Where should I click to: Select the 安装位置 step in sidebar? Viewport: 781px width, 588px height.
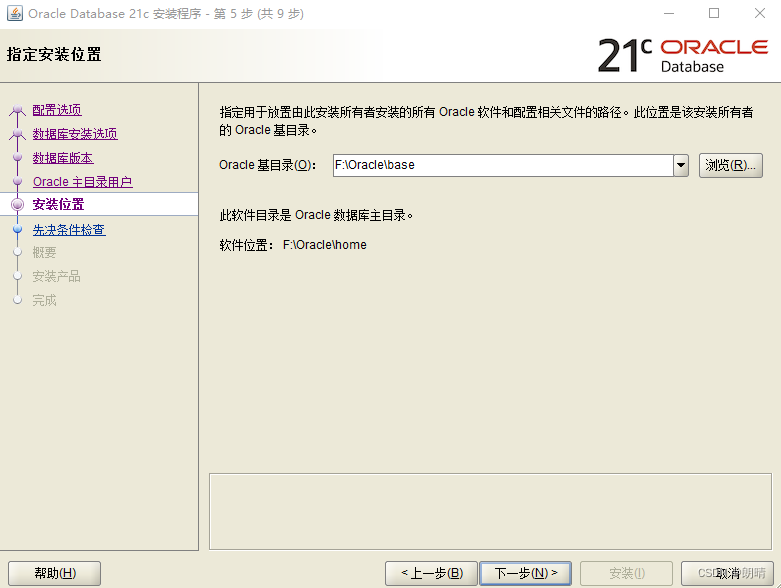[x=58, y=204]
